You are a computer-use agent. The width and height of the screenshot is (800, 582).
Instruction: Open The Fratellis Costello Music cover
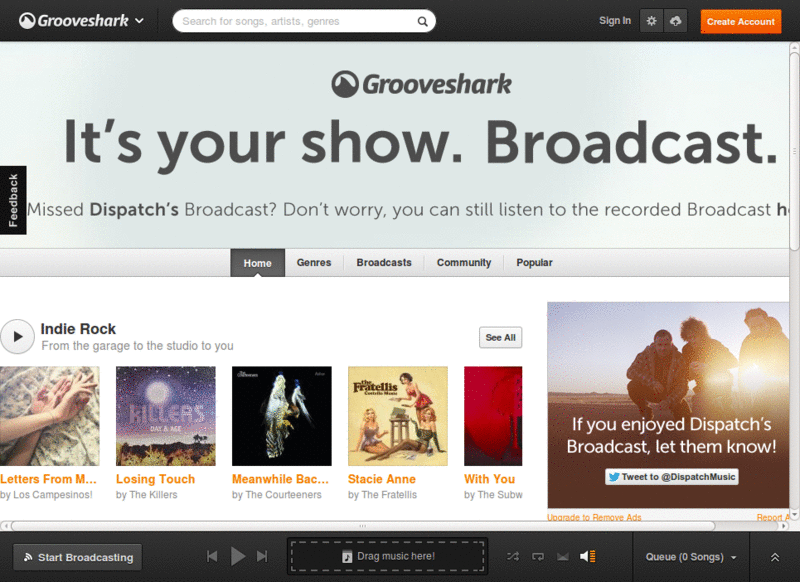tap(397, 416)
